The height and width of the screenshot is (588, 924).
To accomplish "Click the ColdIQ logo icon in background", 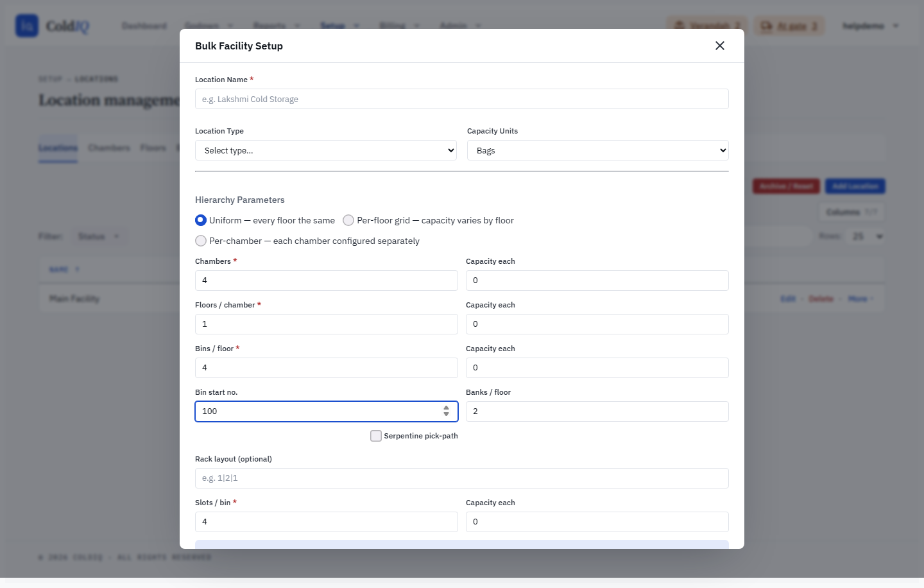I will [27, 26].
